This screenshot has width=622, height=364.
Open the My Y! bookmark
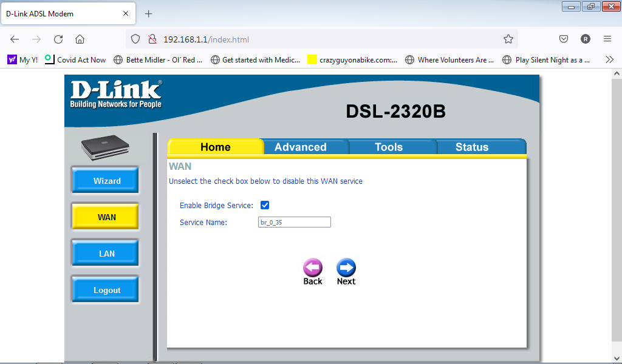[x=22, y=60]
